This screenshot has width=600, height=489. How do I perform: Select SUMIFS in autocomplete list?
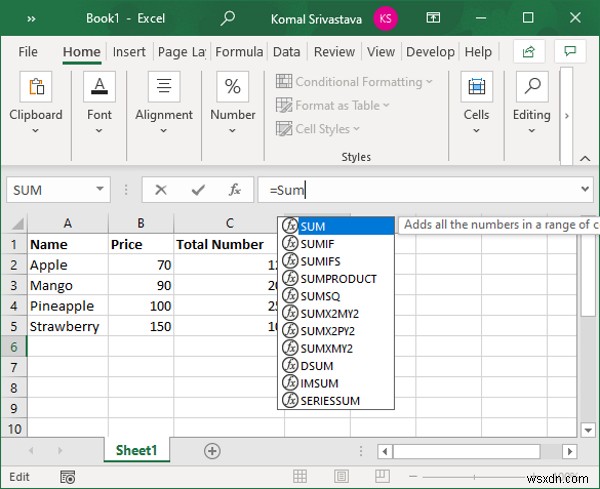(x=336, y=261)
